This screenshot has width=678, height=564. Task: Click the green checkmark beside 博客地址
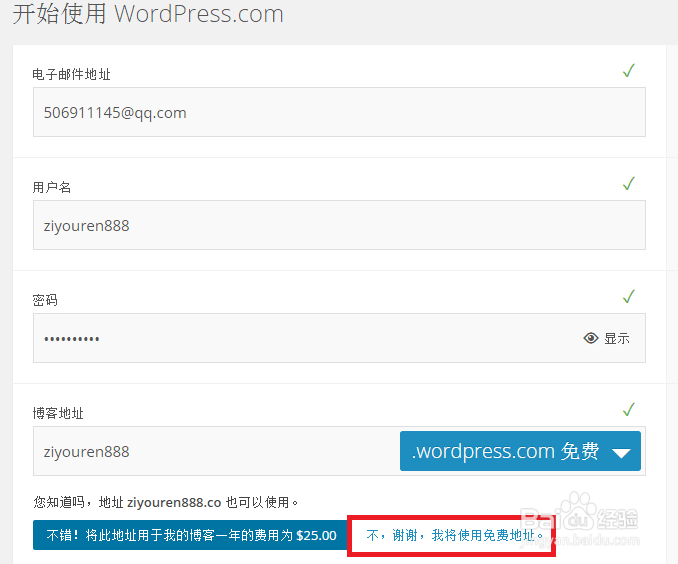click(629, 409)
